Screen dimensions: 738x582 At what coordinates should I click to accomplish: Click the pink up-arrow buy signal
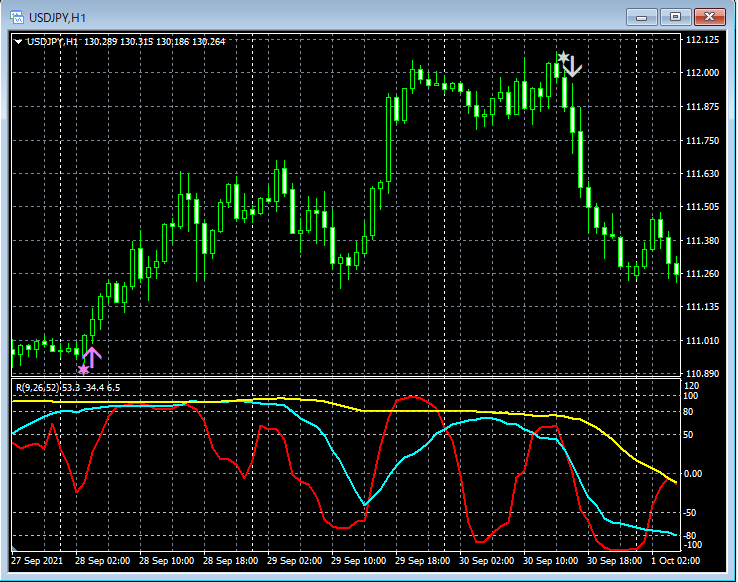tap(92, 356)
